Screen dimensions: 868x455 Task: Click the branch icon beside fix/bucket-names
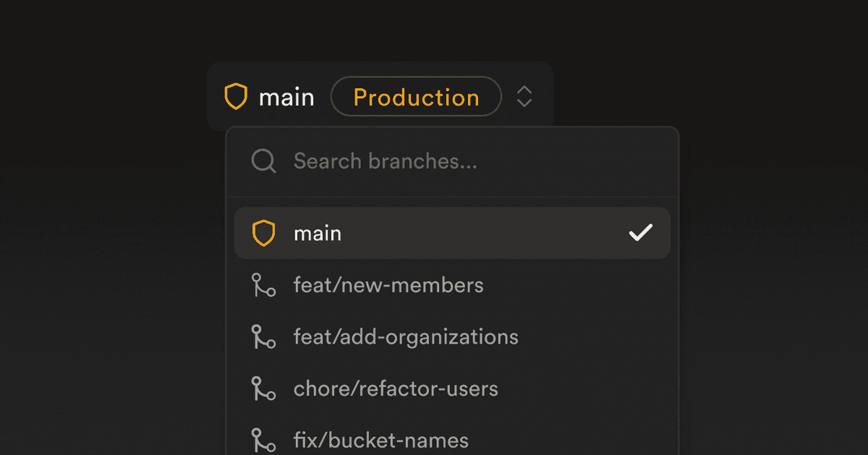(x=263, y=440)
